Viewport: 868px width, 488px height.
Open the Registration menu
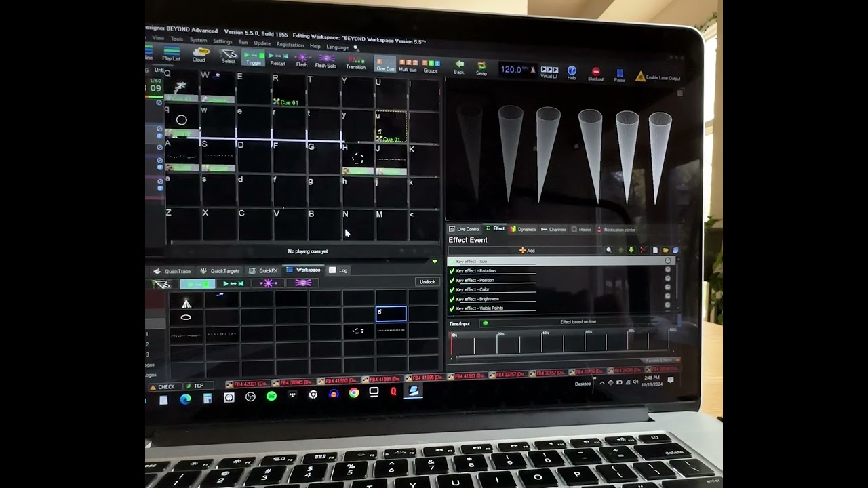(x=290, y=45)
